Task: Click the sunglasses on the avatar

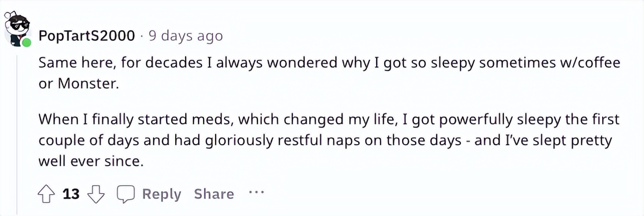Action: click(16, 25)
